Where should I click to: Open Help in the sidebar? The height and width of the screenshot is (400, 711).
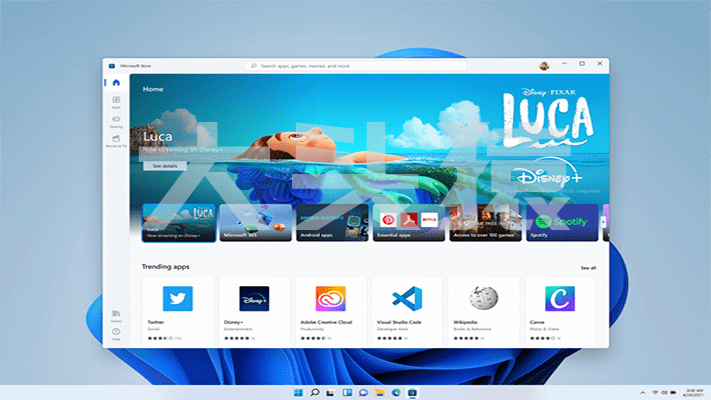pos(116,334)
